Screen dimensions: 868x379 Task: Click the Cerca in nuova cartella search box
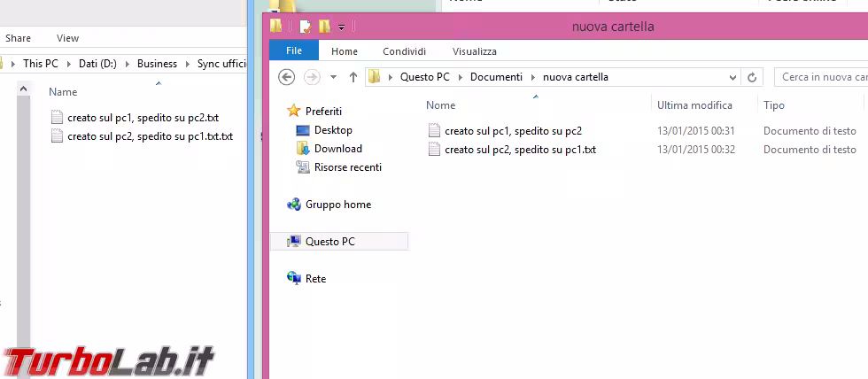pos(822,77)
